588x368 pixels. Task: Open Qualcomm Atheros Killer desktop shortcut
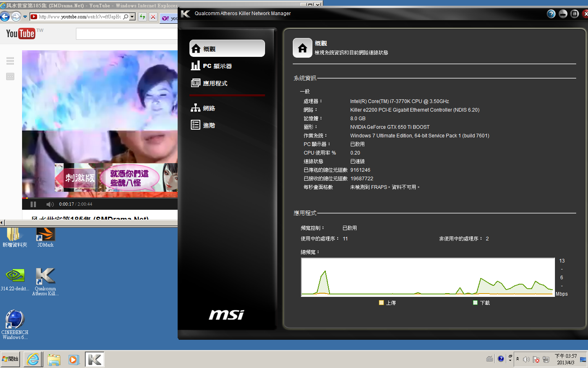(x=45, y=282)
